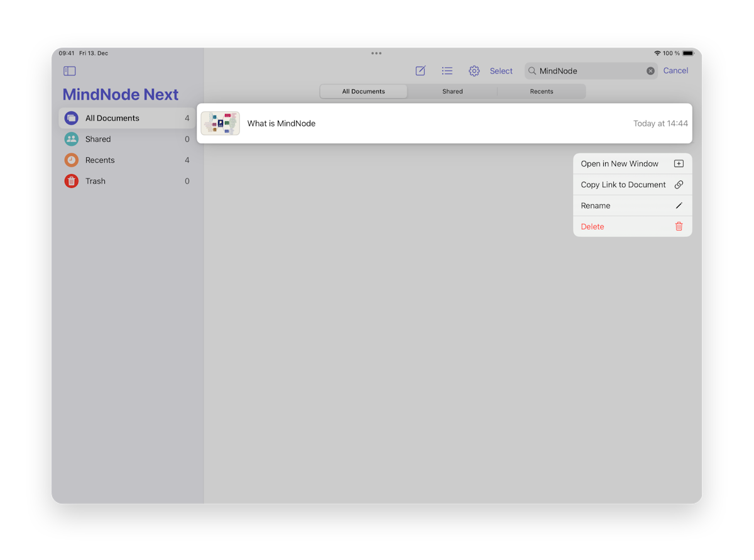The image size is (754, 560).
Task: Click the Trash bin icon in sidebar
Action: (72, 181)
